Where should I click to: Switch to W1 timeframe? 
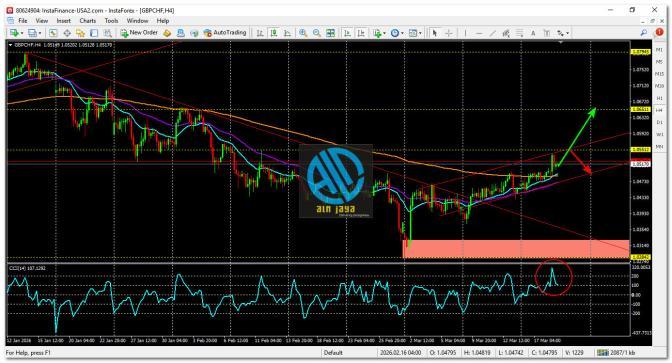[659, 135]
